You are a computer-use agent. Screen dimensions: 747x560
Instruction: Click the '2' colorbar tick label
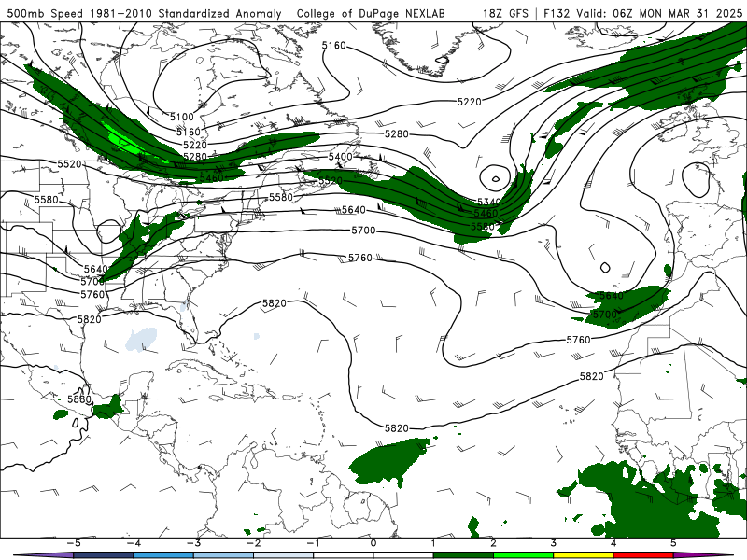(493, 543)
